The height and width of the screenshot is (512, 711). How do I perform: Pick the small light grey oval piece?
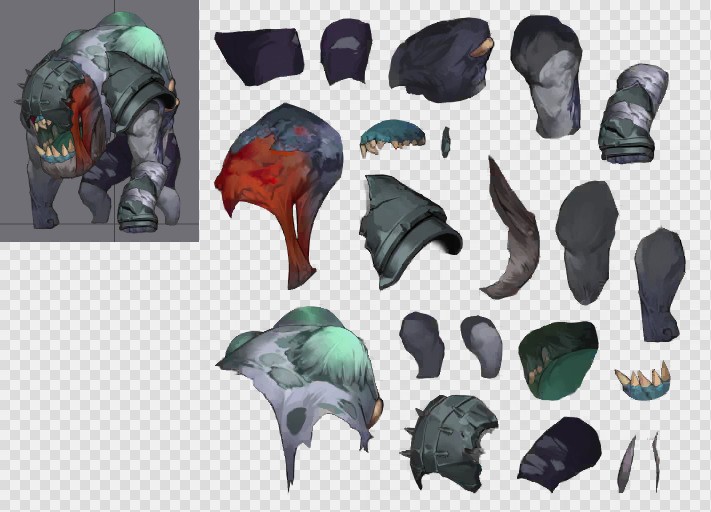point(482,346)
